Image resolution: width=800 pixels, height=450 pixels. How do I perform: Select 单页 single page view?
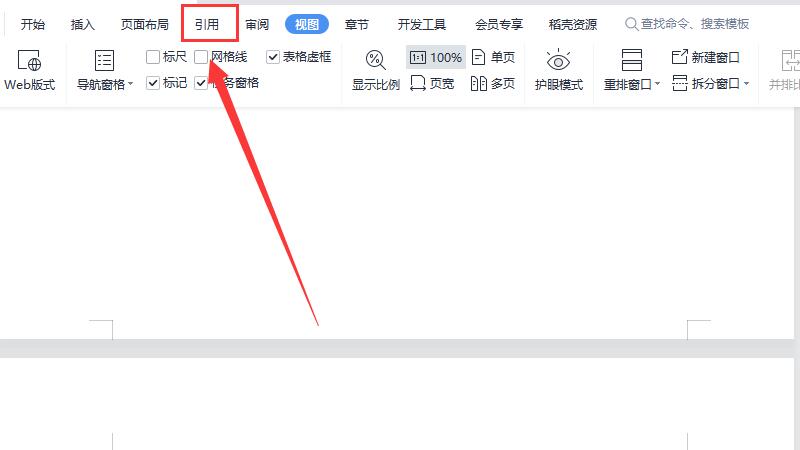[x=493, y=57]
